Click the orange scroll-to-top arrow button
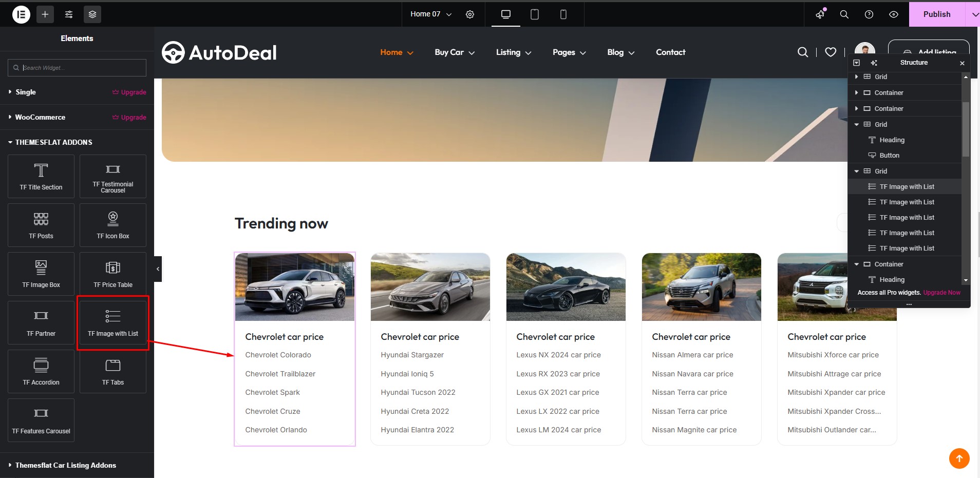Screen dimensions: 980x478 point(959,458)
